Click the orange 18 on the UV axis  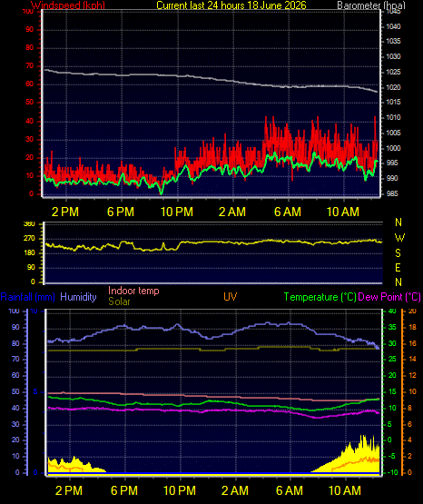[x=412, y=327]
